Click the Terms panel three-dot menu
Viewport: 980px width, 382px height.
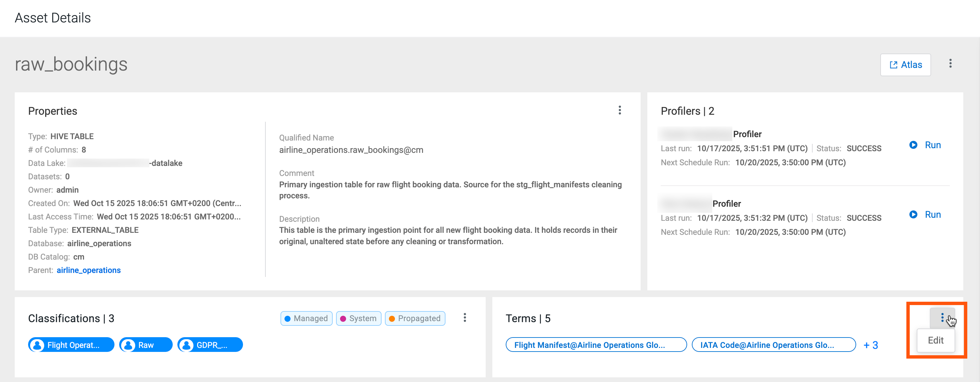942,318
